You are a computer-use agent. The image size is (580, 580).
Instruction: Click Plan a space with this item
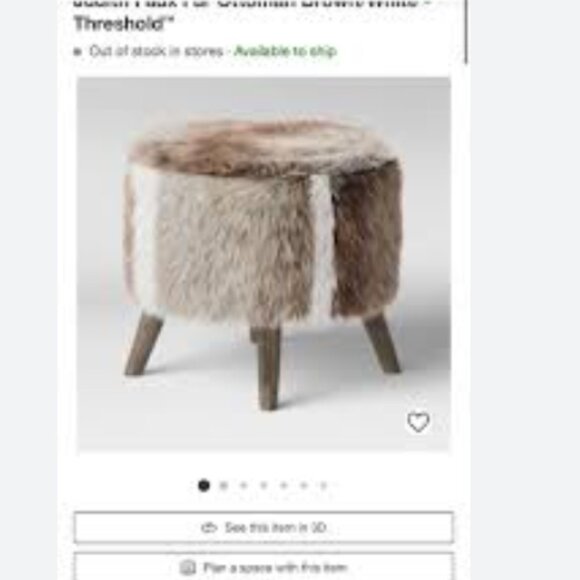pos(264,566)
